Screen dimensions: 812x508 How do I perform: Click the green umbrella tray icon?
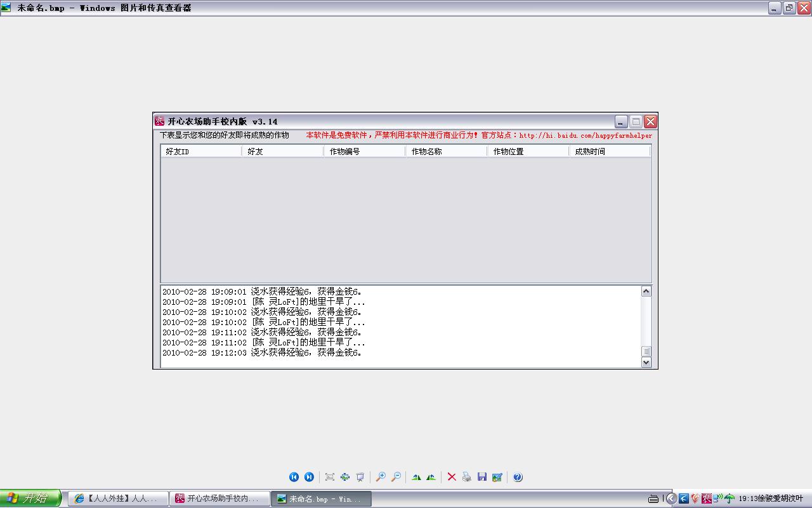(x=730, y=498)
